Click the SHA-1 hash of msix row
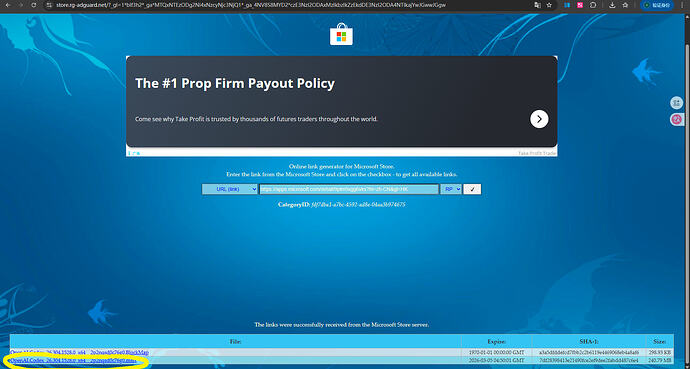The height and width of the screenshot is (369, 690). (588, 360)
